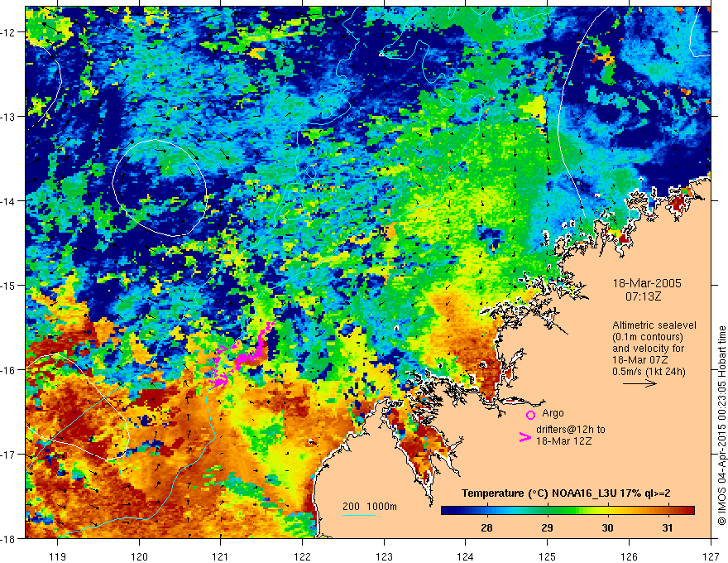Click the 0.5m/s velocity reference arrow
The height and width of the screenshot is (563, 728).
click(x=639, y=383)
